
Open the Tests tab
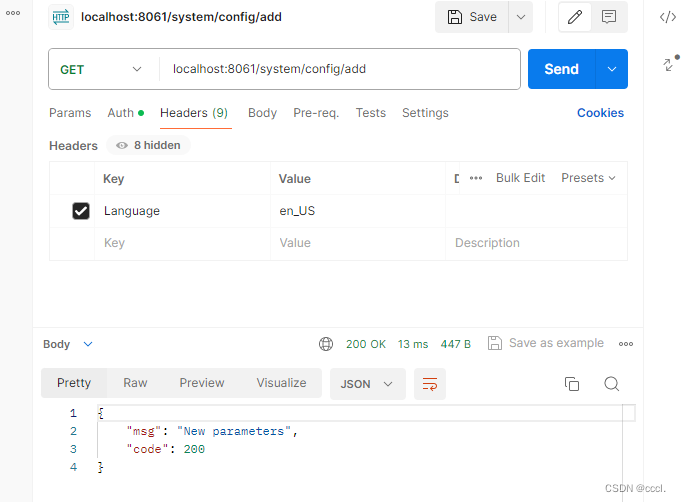(x=370, y=113)
